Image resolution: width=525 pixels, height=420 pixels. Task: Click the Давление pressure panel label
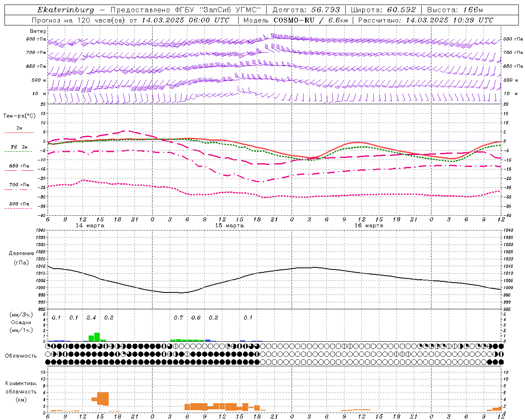pyautogui.click(x=21, y=253)
